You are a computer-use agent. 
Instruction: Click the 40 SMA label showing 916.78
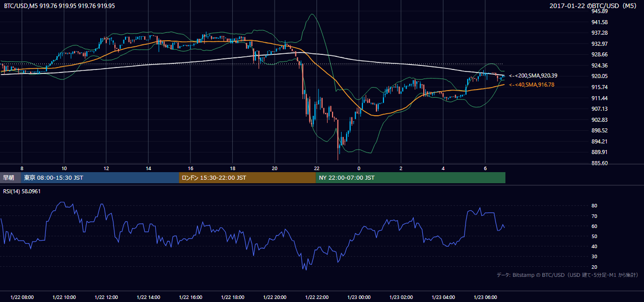coord(531,85)
